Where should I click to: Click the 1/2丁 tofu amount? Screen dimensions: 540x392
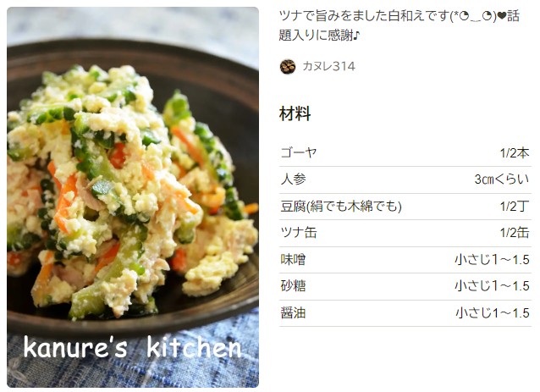(x=515, y=206)
